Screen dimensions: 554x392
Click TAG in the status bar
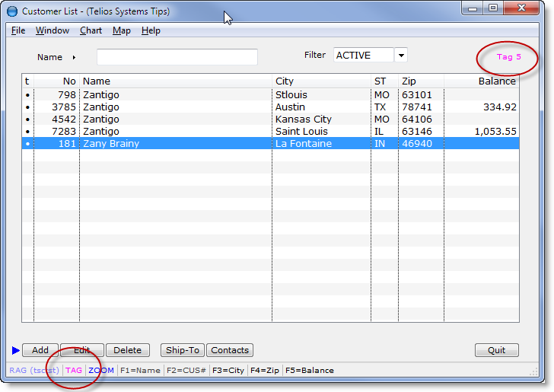click(x=74, y=371)
